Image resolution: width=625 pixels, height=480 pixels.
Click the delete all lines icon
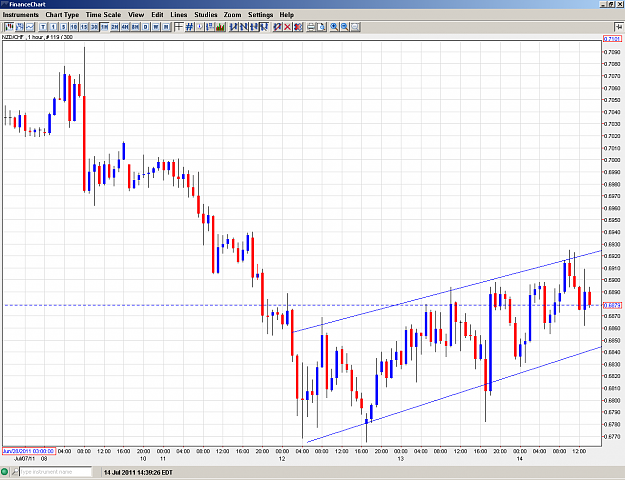pyautogui.click(x=298, y=27)
